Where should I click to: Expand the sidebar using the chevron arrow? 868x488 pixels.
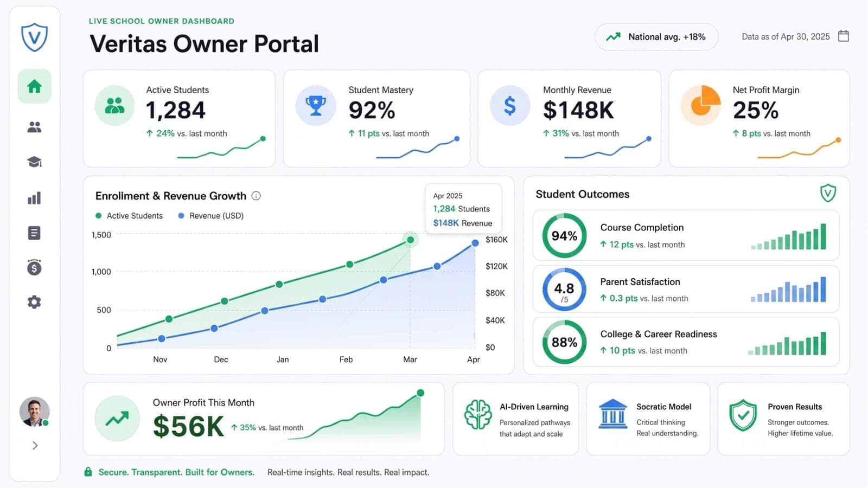tap(35, 446)
